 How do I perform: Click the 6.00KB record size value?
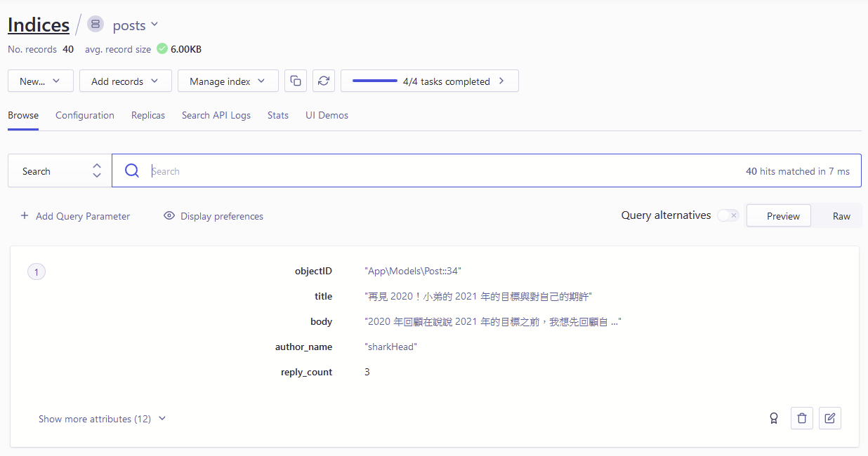click(186, 49)
